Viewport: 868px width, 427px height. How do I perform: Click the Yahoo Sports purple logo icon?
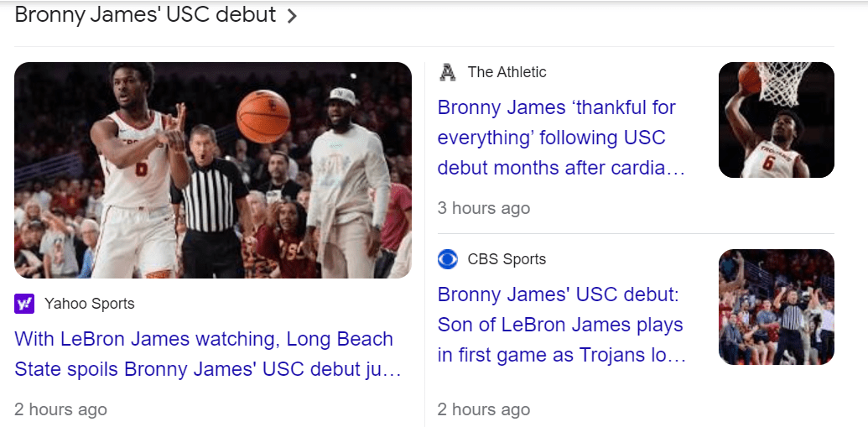click(x=24, y=304)
